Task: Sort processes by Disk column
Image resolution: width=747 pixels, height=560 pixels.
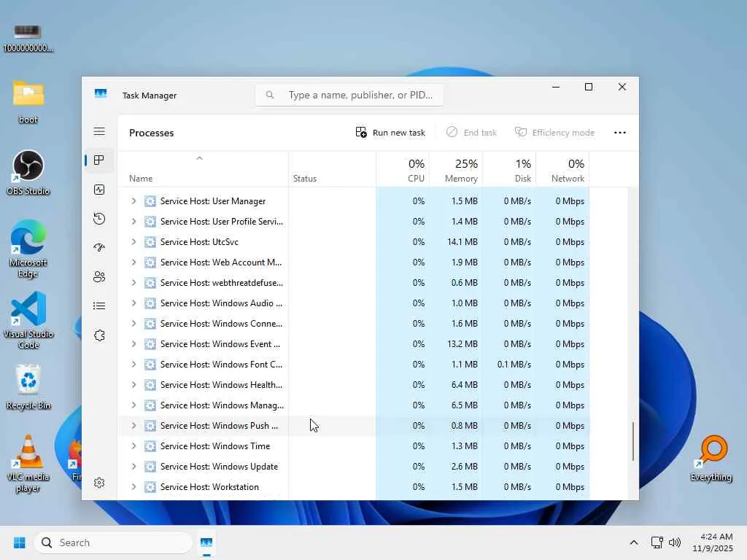Action: 509,169
